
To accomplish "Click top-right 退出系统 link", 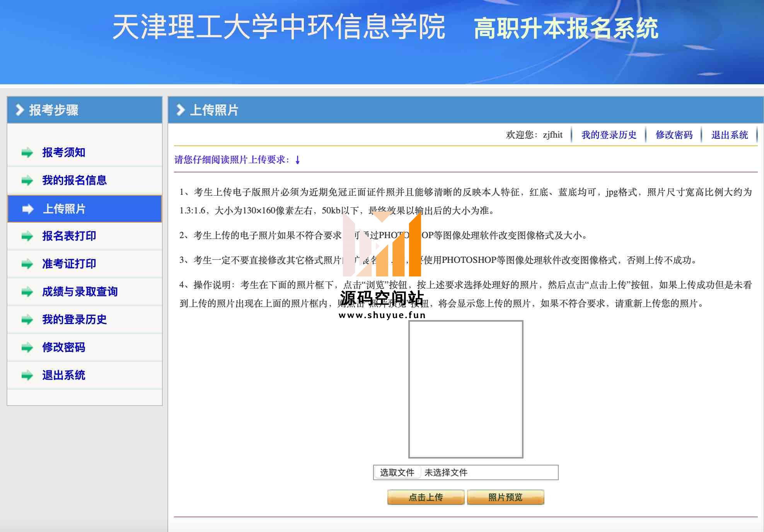I will pyautogui.click(x=729, y=135).
